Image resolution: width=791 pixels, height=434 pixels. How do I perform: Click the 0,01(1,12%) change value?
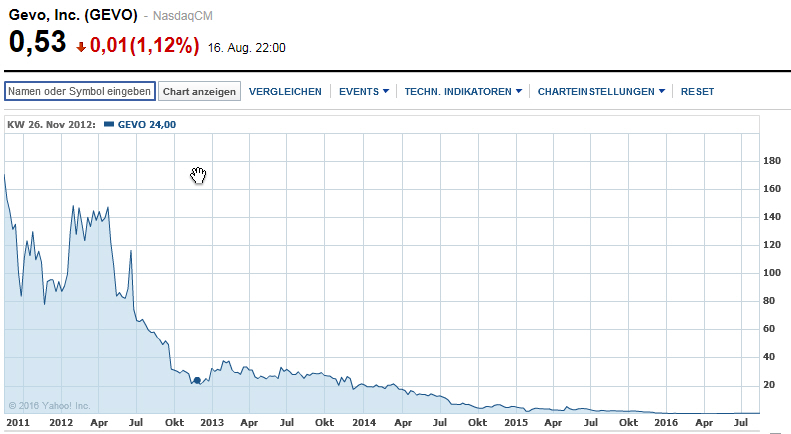tap(145, 45)
